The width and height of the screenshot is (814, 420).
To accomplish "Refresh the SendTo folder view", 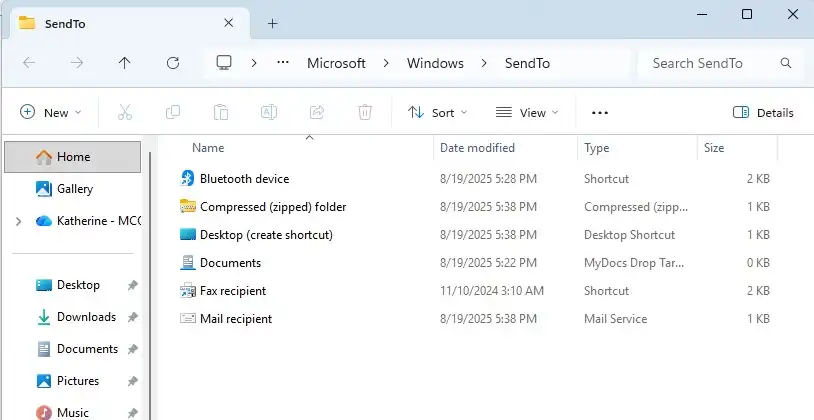I will [x=172, y=63].
